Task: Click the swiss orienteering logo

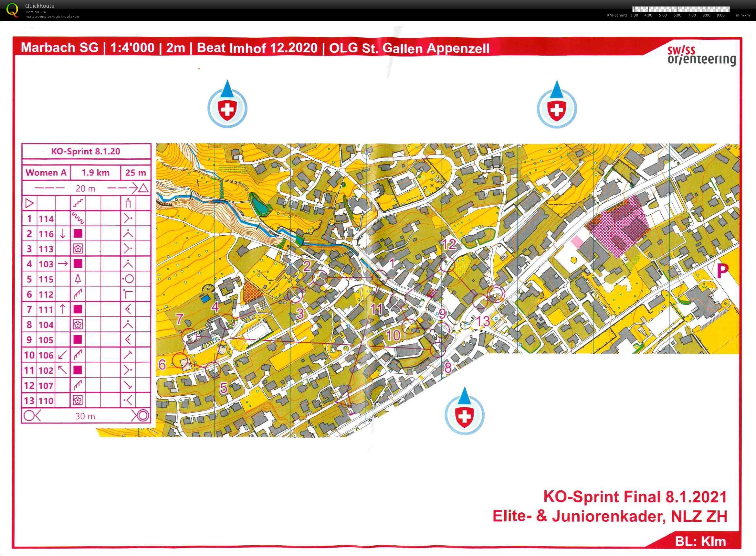Action: pyautogui.click(x=701, y=56)
